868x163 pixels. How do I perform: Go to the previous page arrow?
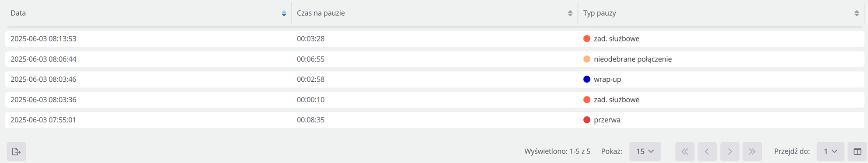[x=707, y=152]
